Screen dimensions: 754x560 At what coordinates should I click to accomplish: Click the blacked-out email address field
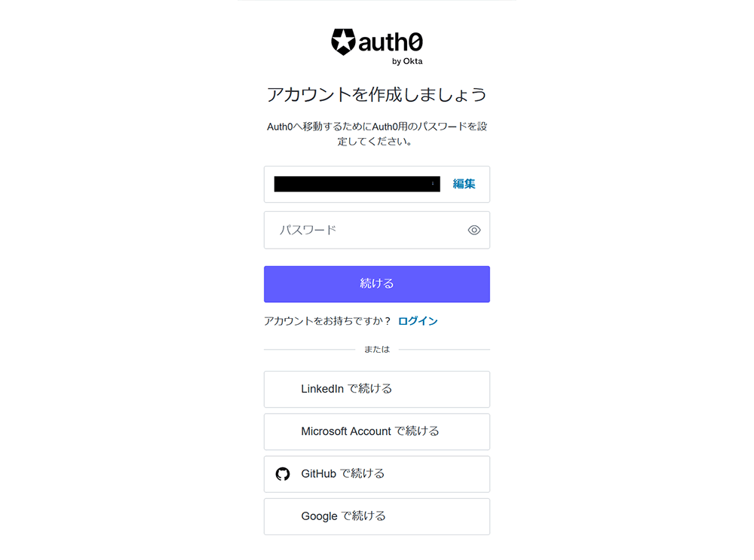click(357, 184)
